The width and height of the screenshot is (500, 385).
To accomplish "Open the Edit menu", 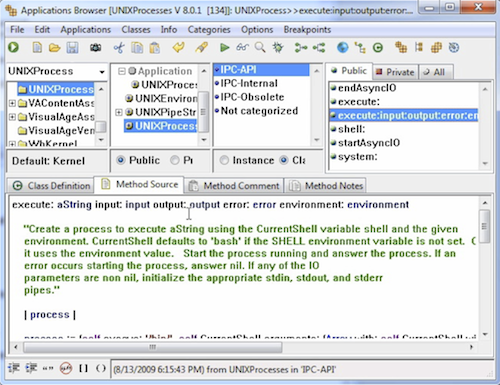I will tap(42, 30).
